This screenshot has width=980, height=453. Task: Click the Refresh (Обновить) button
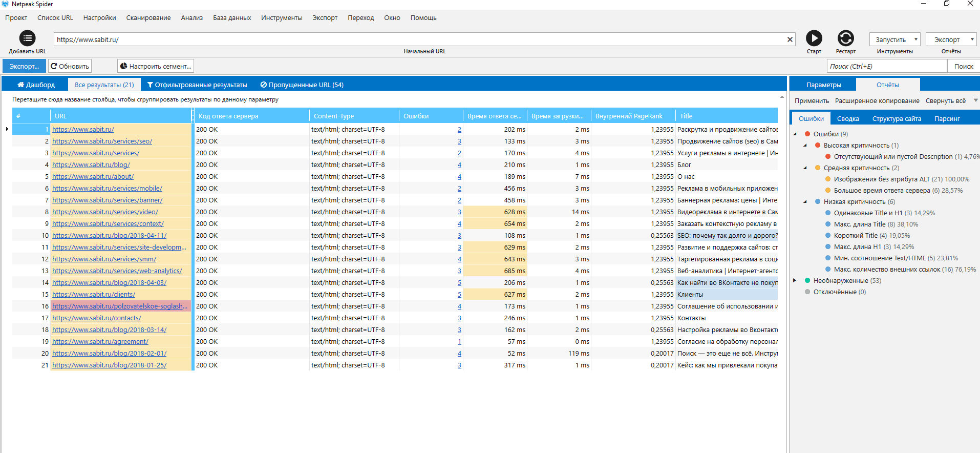point(70,66)
